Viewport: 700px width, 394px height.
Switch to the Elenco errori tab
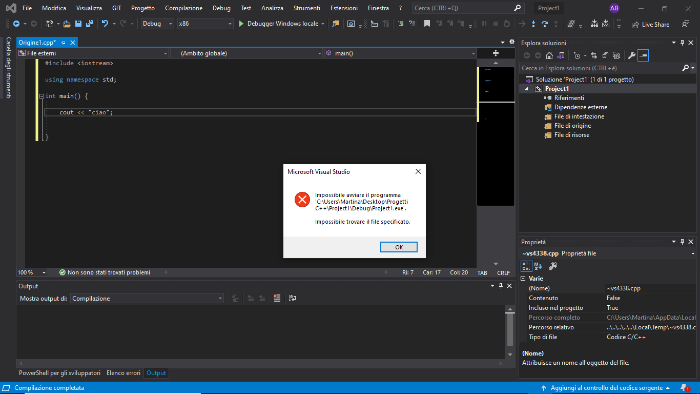(x=123, y=373)
